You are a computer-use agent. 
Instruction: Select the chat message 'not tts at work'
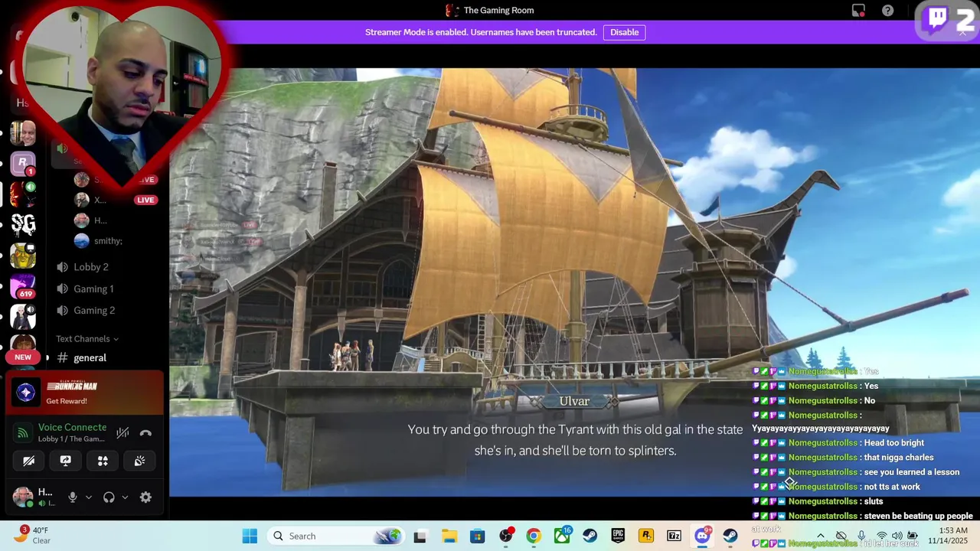click(x=892, y=487)
